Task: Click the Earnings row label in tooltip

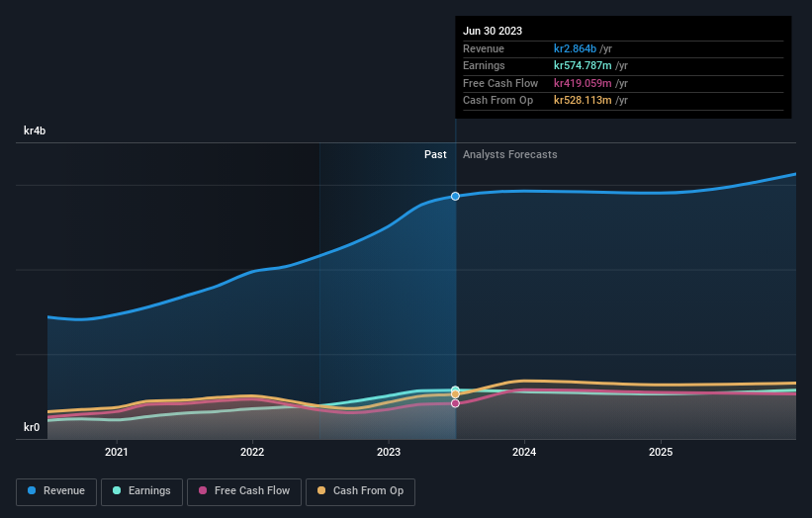Action: [484, 65]
